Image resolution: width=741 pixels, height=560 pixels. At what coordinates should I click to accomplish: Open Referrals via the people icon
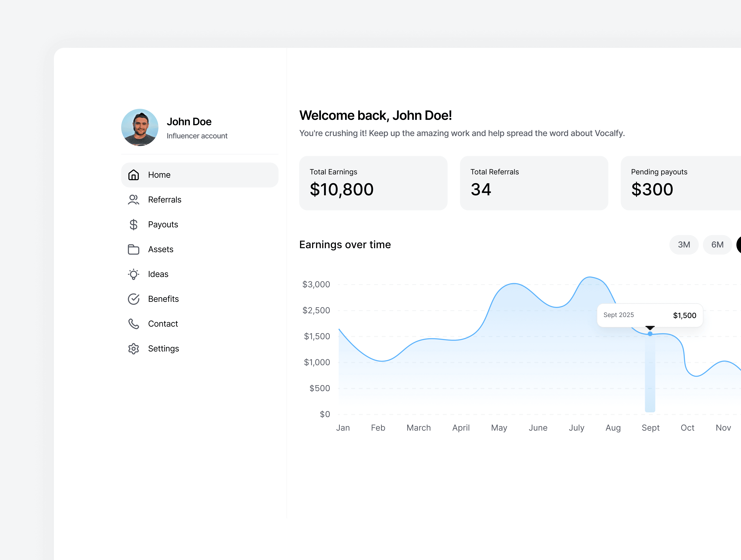133,200
